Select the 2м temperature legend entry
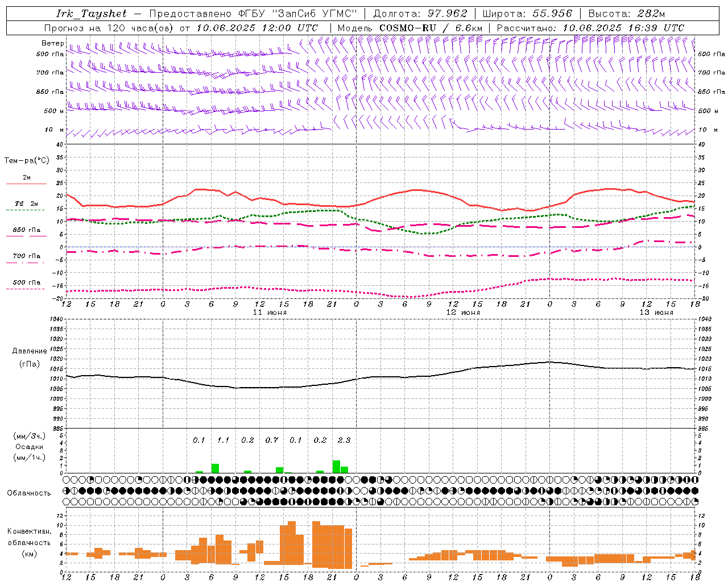Viewport: 728px width, 582px height. (27, 177)
